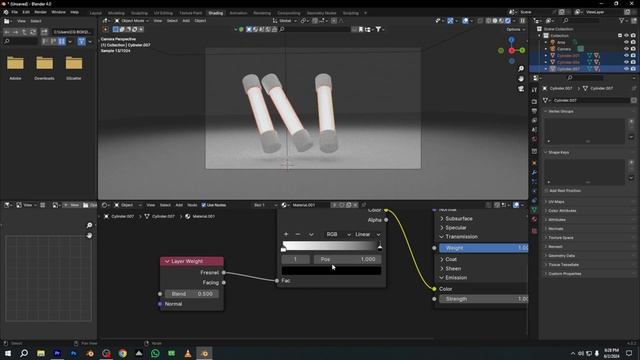Disable rendering for the Area light
This screenshot has width=640, height=360.
633,42
